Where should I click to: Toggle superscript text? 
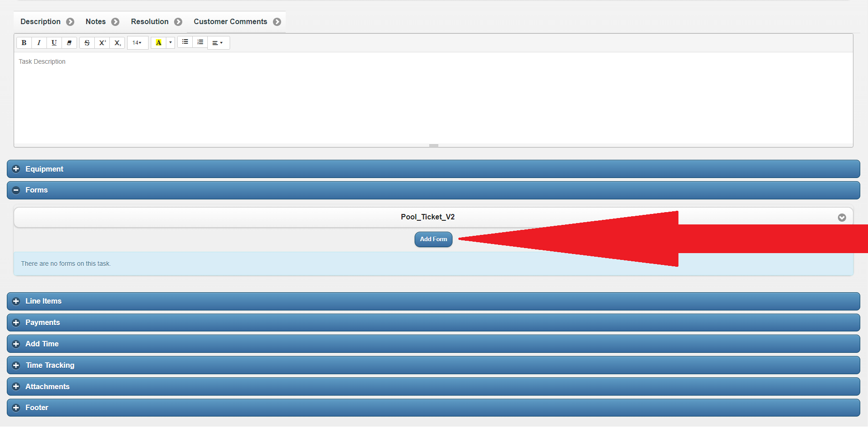[x=103, y=43]
